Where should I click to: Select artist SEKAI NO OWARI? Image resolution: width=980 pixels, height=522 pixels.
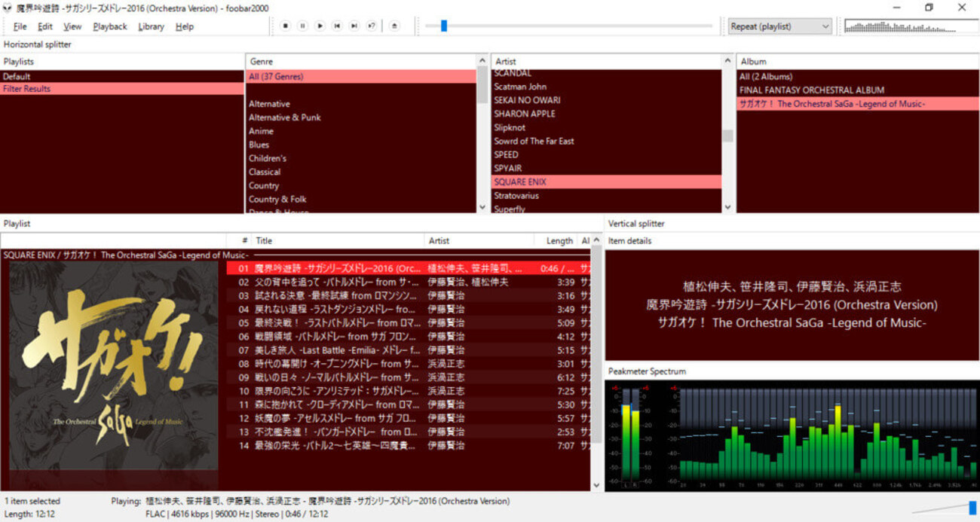606,100
